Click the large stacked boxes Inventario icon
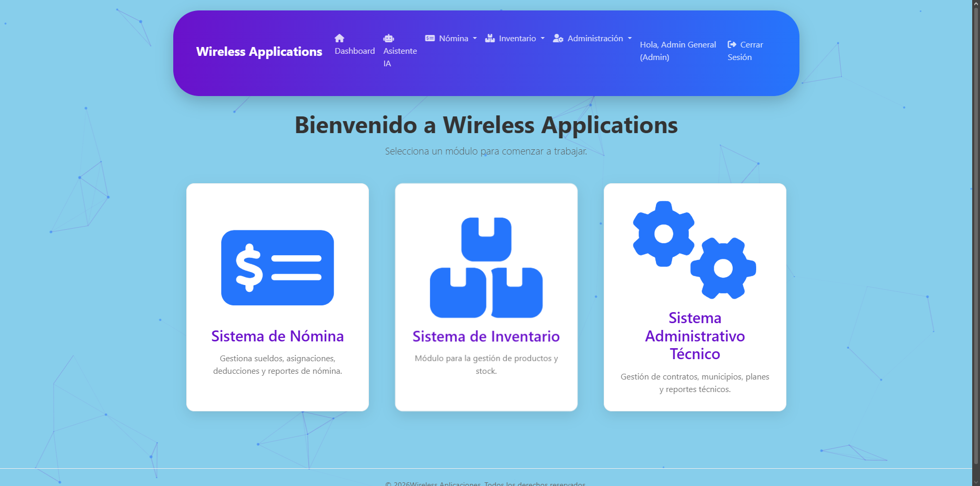 point(486,267)
